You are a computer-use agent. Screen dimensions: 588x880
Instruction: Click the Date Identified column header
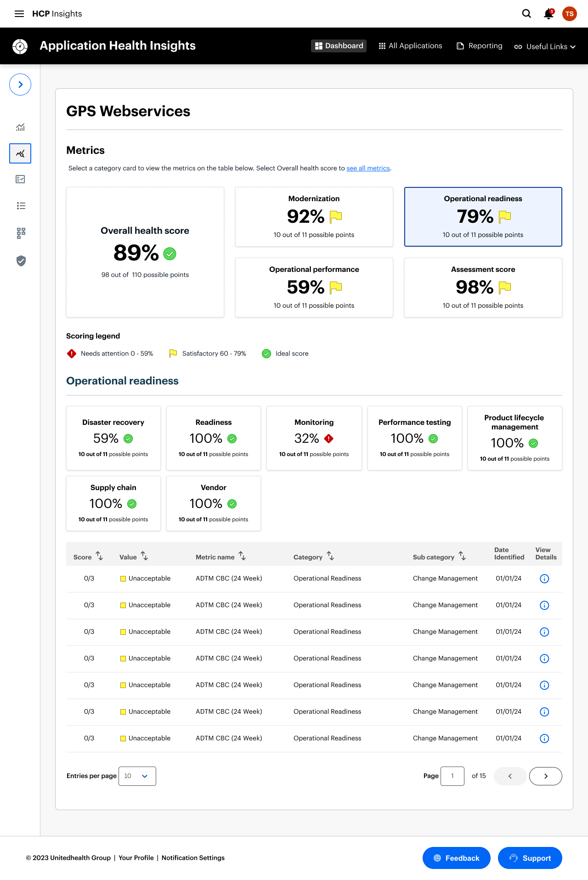click(509, 553)
